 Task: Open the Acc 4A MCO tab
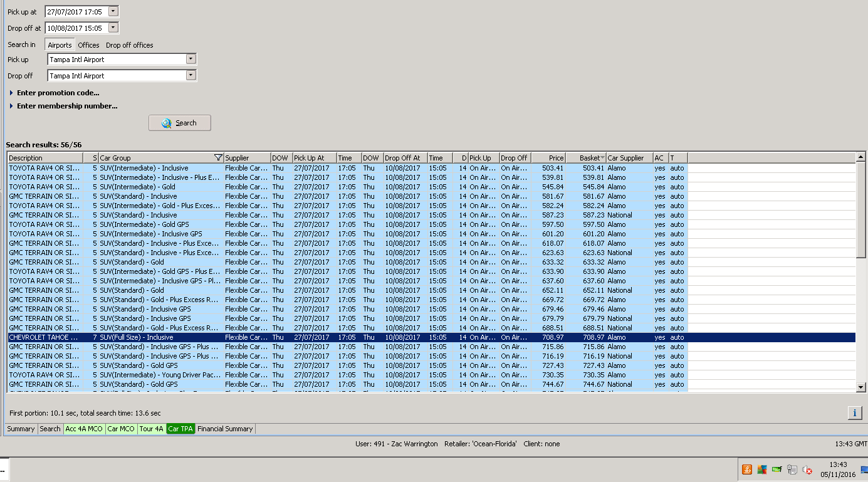(84, 429)
